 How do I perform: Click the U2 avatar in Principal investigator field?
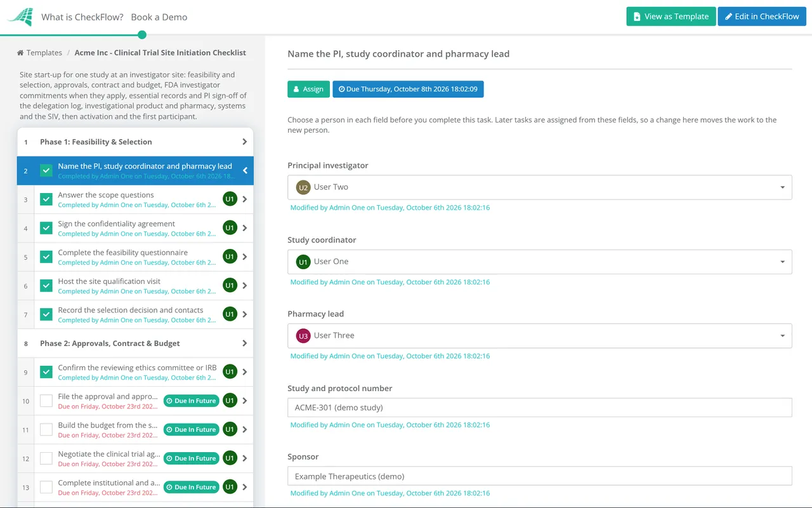click(x=303, y=187)
